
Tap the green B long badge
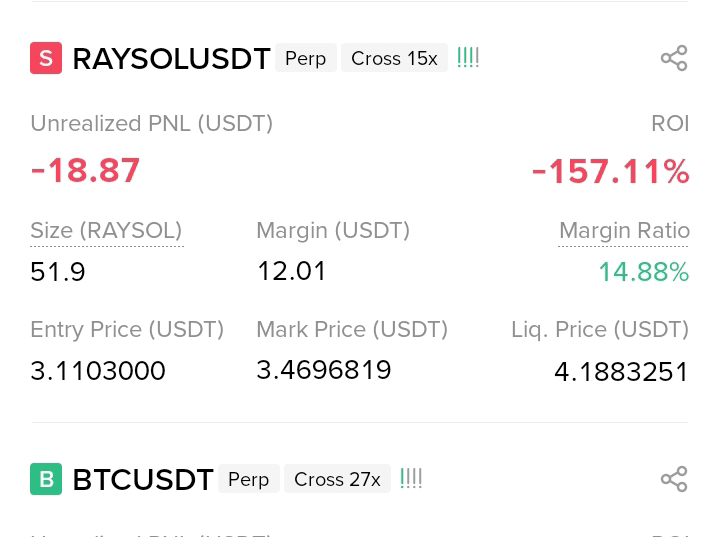(46, 479)
